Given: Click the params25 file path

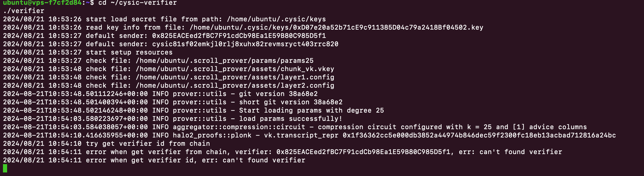Looking at the screenshot, I should pos(224,61).
